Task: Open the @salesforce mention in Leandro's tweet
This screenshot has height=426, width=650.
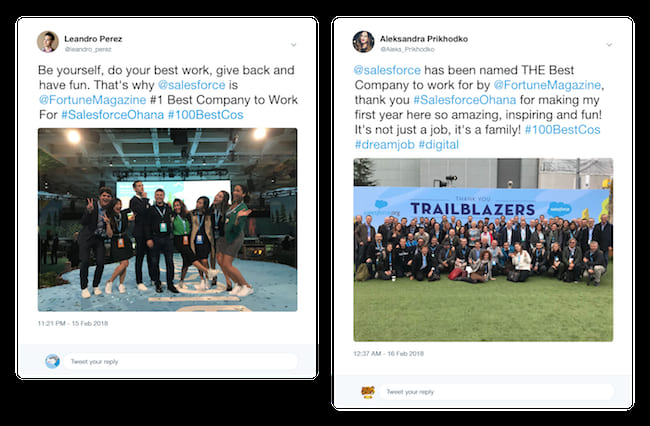Action: point(192,85)
